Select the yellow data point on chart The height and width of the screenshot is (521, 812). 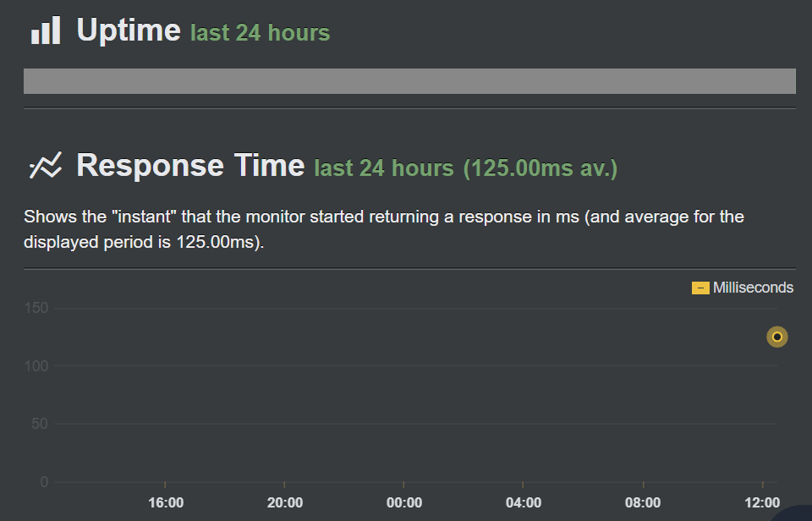[776, 337]
